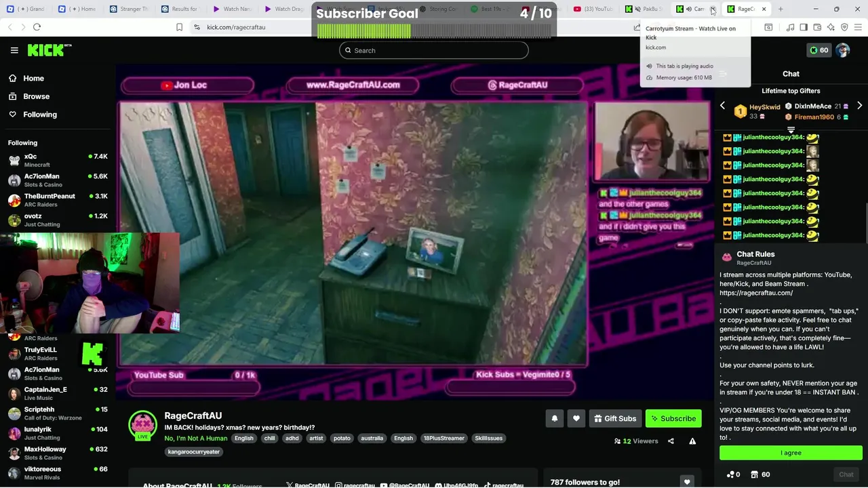Switch to the Stranger Th browser tab
868x488 pixels.
pos(129,9)
